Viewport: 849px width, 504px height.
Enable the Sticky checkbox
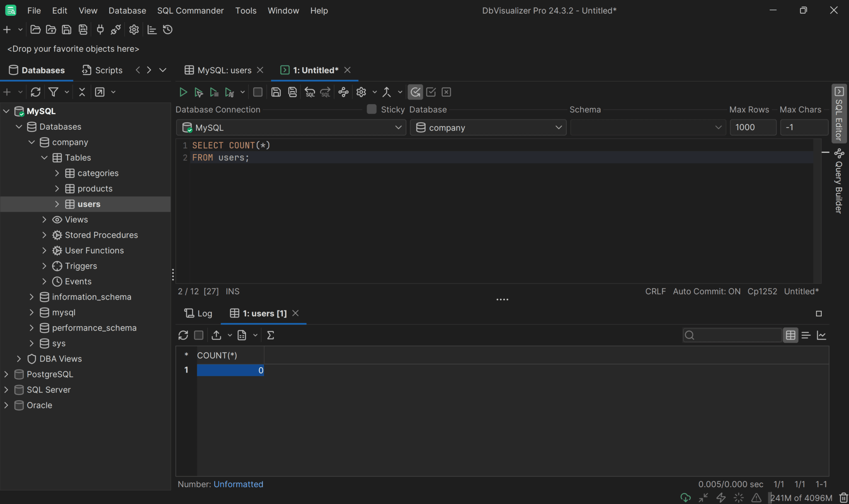click(371, 109)
